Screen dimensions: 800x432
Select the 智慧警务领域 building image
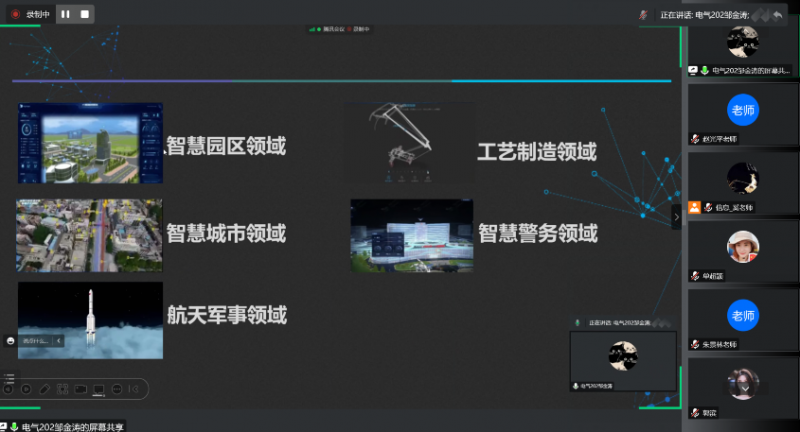coord(412,235)
